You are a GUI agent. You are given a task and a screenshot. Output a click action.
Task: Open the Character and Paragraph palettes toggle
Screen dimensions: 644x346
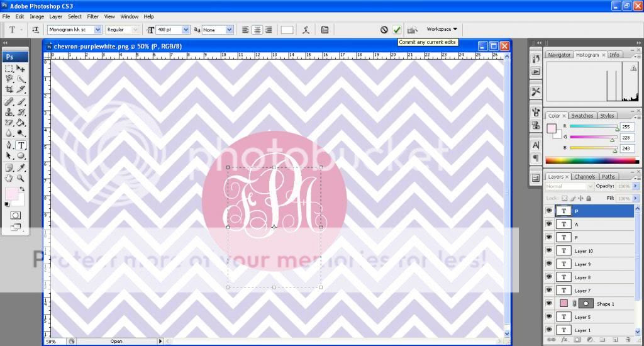(325, 30)
